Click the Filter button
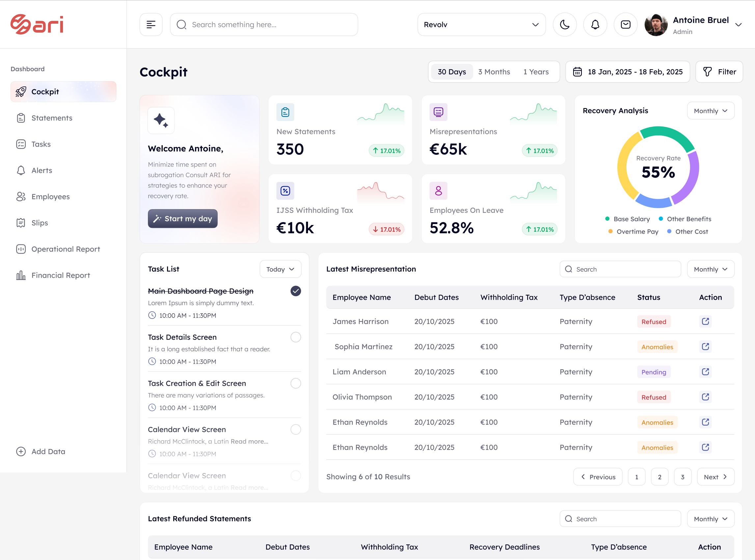 click(719, 72)
